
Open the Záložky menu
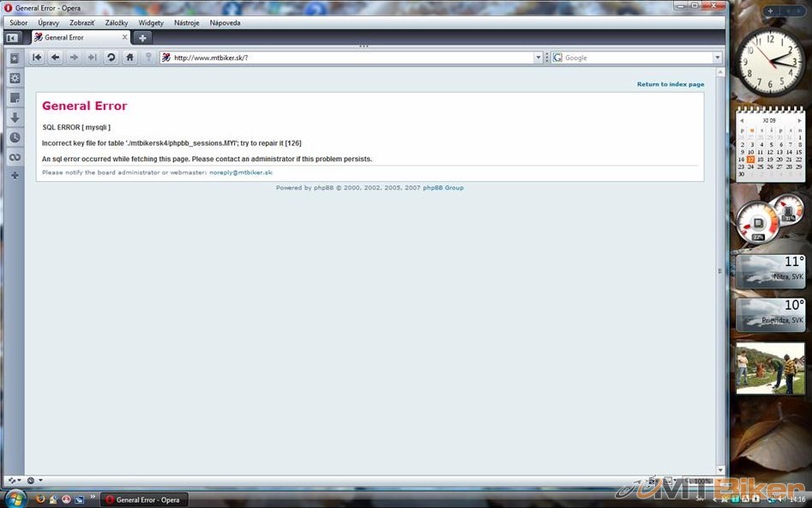click(117, 23)
